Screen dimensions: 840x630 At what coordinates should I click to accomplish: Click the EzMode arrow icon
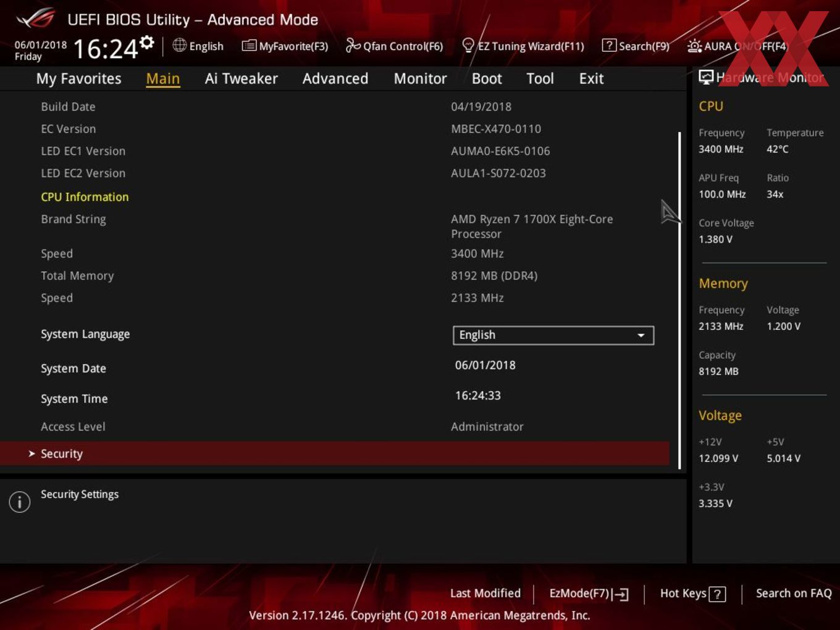coord(621,594)
